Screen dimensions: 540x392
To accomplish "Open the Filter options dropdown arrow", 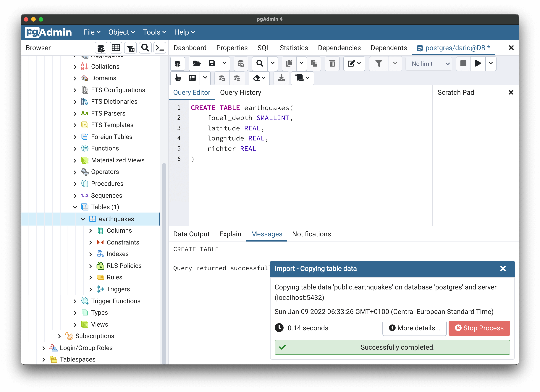I will (395, 64).
